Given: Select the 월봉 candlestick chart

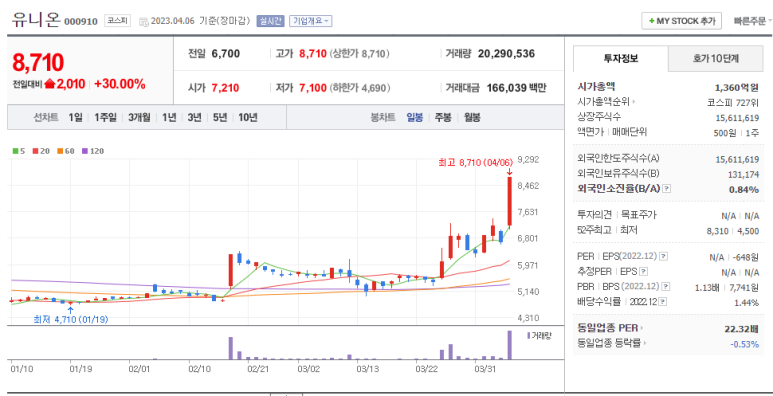Looking at the screenshot, I should [x=472, y=117].
